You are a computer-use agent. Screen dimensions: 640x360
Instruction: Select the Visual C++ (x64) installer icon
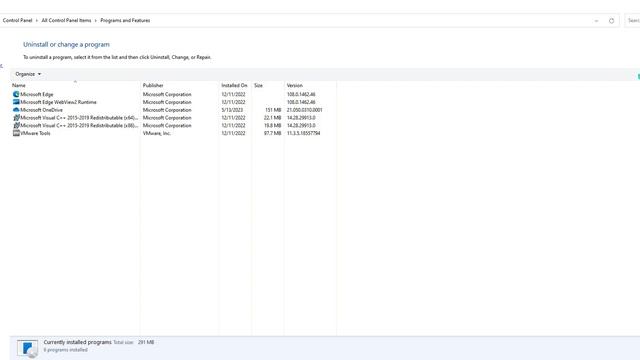[16, 118]
